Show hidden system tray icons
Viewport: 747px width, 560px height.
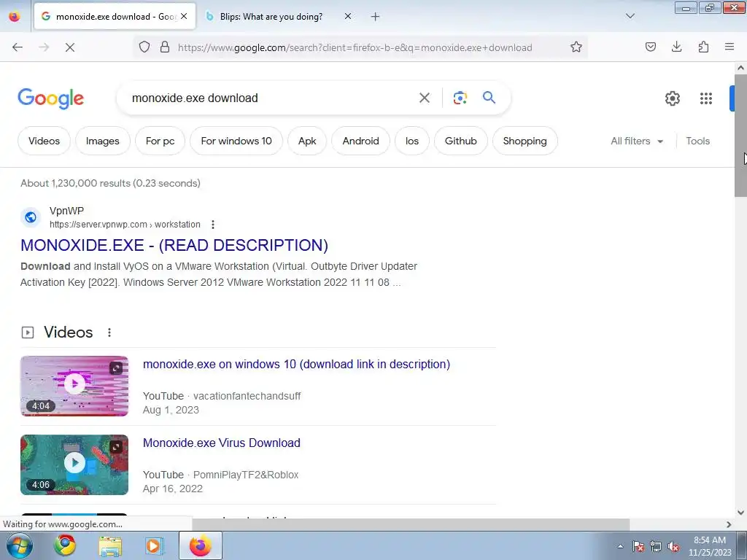point(620,546)
